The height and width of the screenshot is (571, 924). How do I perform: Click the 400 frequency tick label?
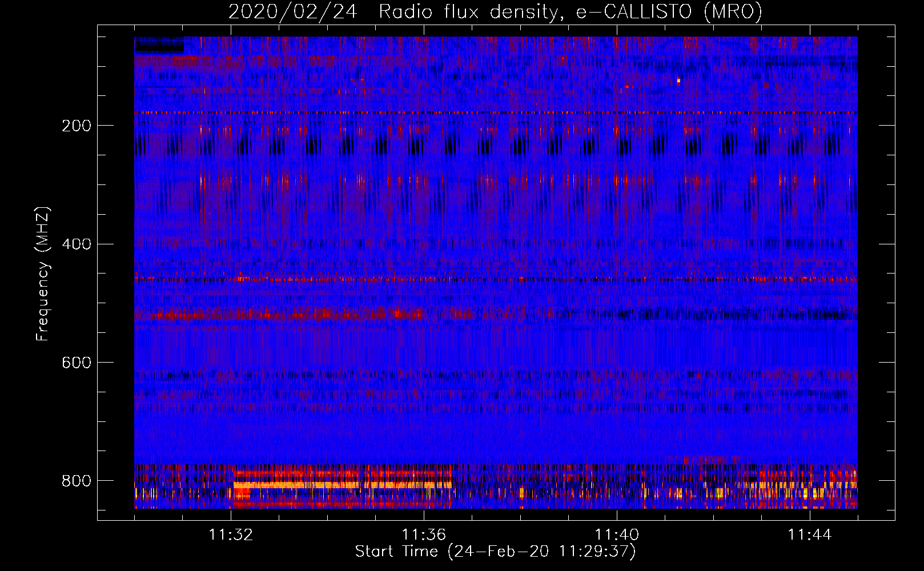76,244
